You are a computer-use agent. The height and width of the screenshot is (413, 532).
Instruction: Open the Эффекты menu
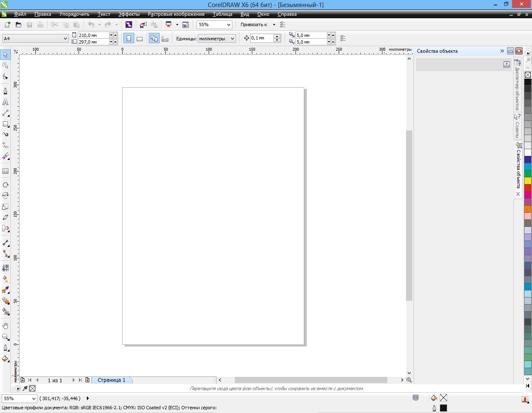tap(129, 14)
